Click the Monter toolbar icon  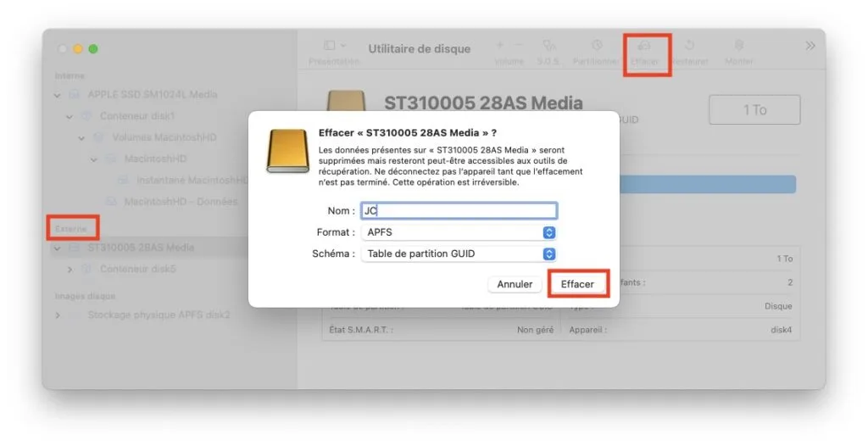coord(739,46)
